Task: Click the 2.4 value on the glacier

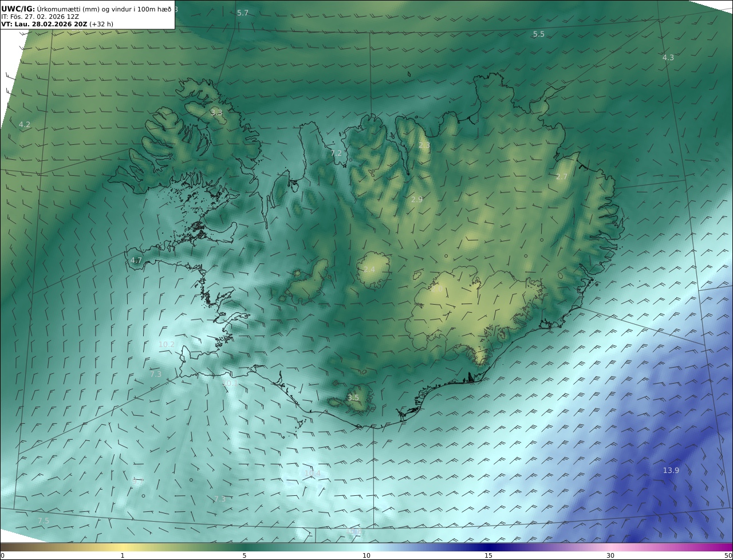Action: [x=369, y=269]
